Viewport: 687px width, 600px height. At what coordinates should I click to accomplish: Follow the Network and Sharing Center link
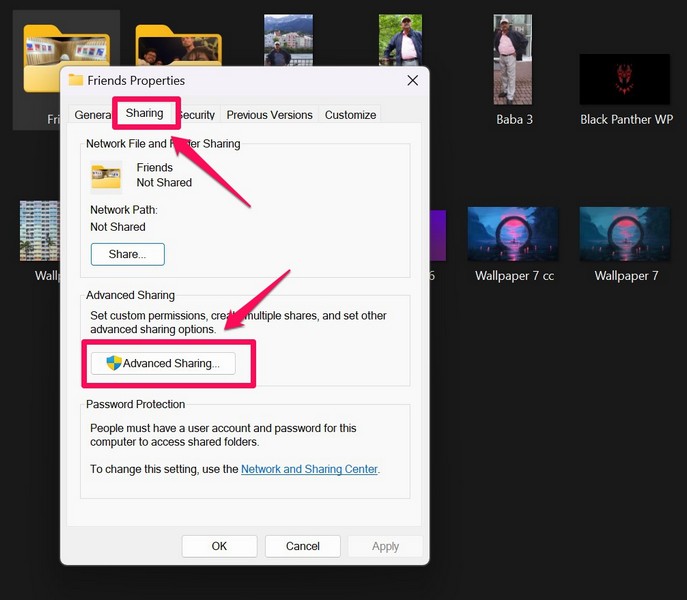(310, 468)
